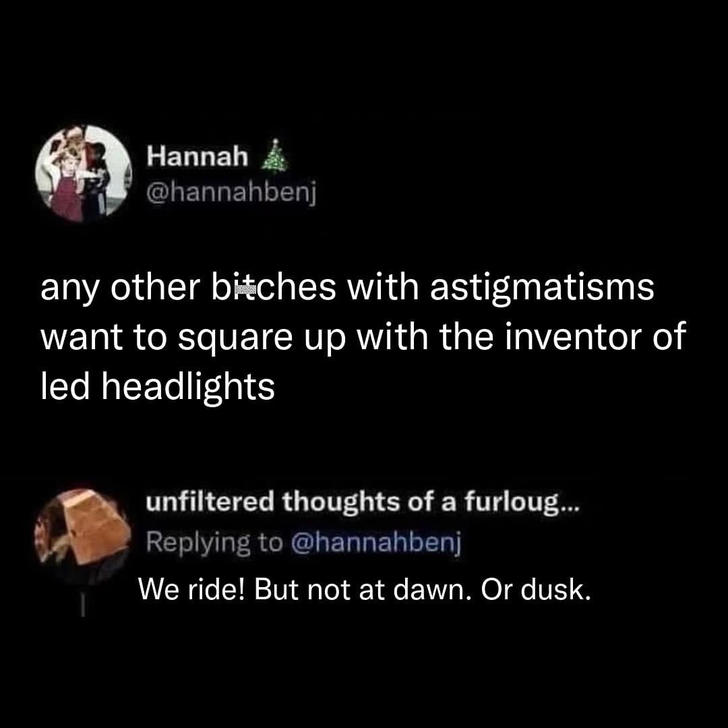Open the @hannahbenj handle under Hannah

(231, 191)
